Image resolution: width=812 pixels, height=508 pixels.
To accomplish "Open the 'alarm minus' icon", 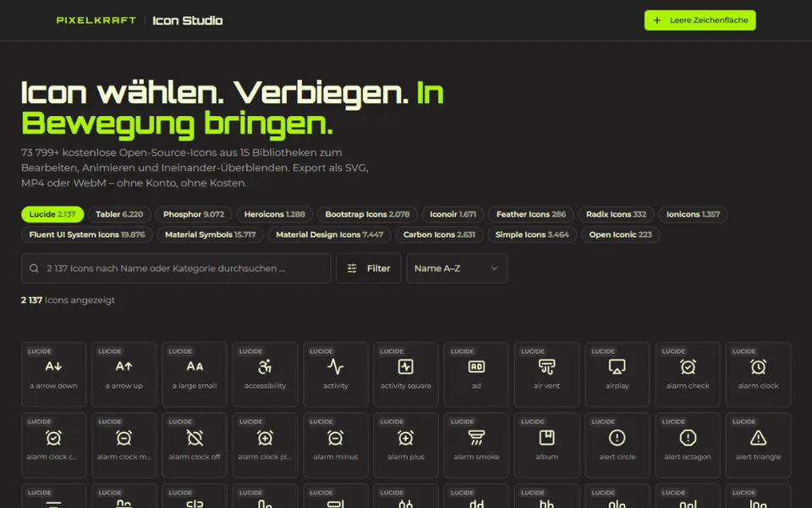I will pyautogui.click(x=335, y=445).
